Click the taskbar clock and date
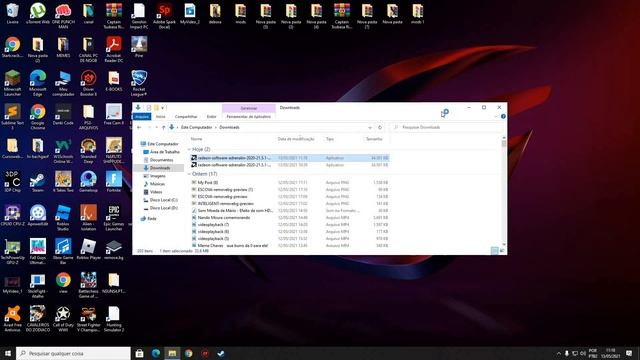 (x=611, y=353)
